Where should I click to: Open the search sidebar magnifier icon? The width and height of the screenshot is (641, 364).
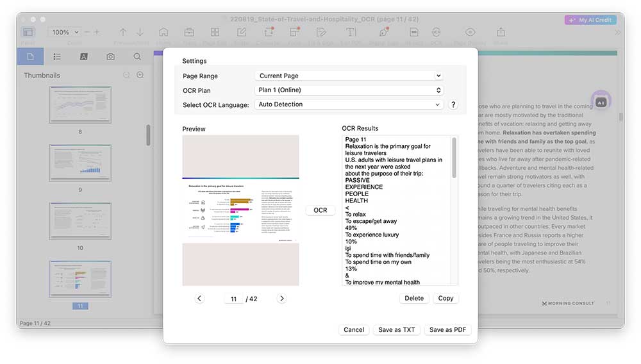pyautogui.click(x=137, y=56)
